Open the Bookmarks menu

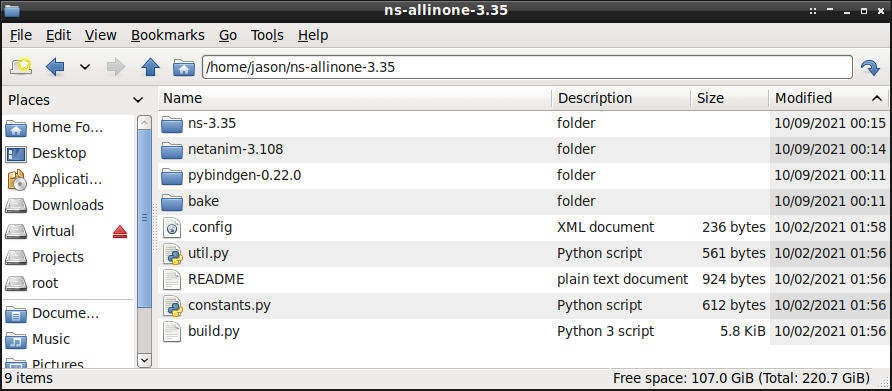click(168, 35)
